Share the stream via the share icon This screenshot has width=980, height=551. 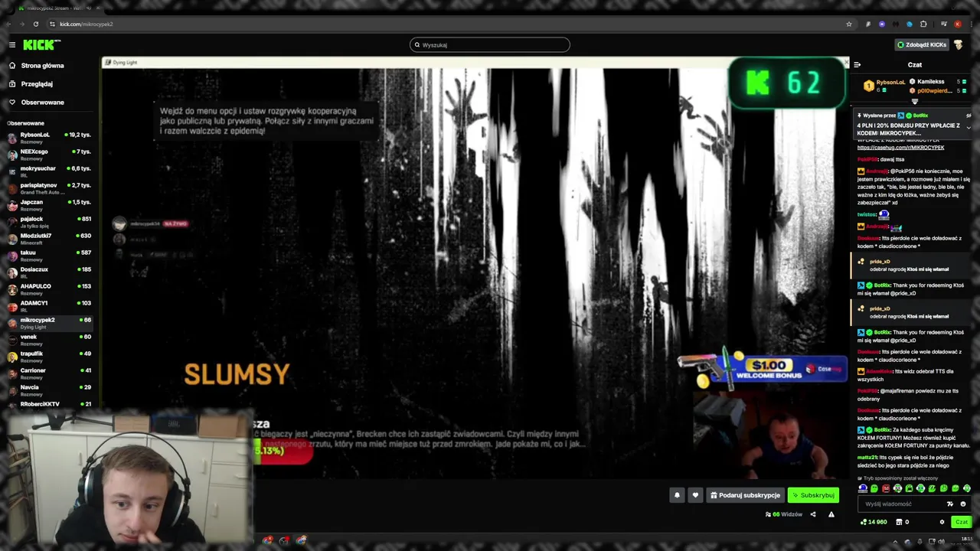(813, 514)
